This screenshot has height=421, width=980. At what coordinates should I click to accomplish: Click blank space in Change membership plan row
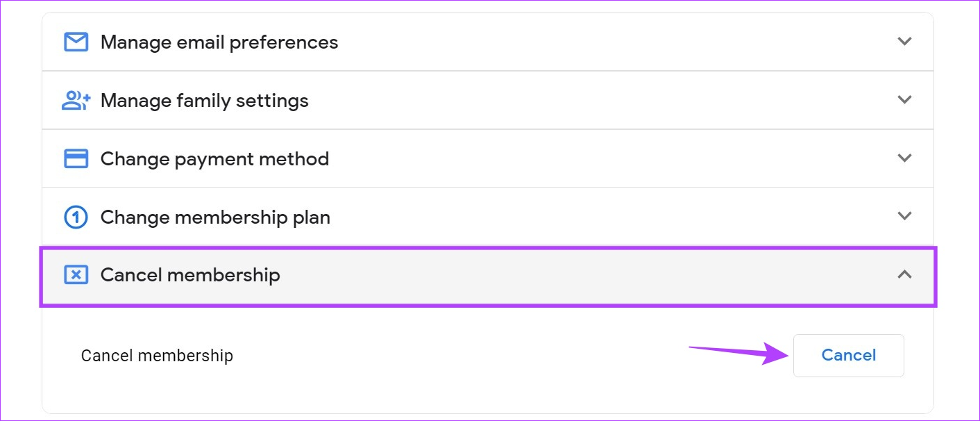click(x=611, y=217)
